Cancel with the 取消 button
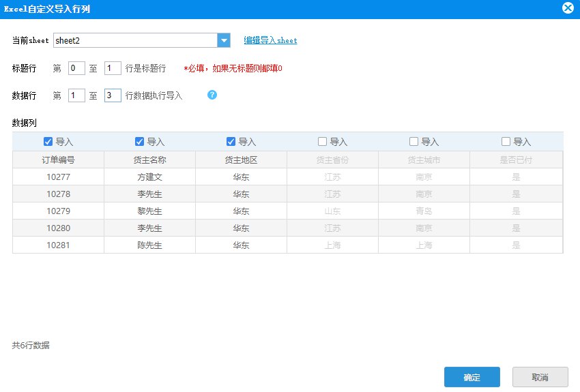 pyautogui.click(x=540, y=377)
